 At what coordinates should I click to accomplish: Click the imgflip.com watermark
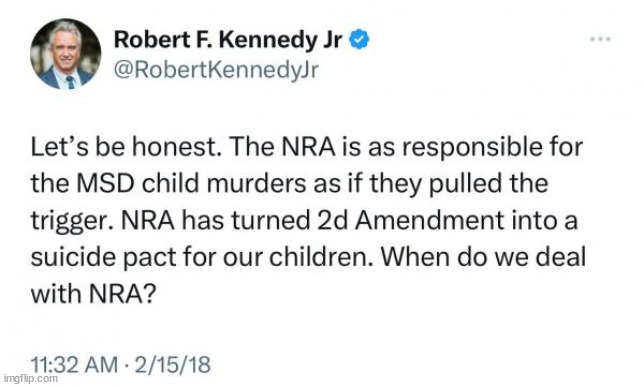click(x=30, y=378)
